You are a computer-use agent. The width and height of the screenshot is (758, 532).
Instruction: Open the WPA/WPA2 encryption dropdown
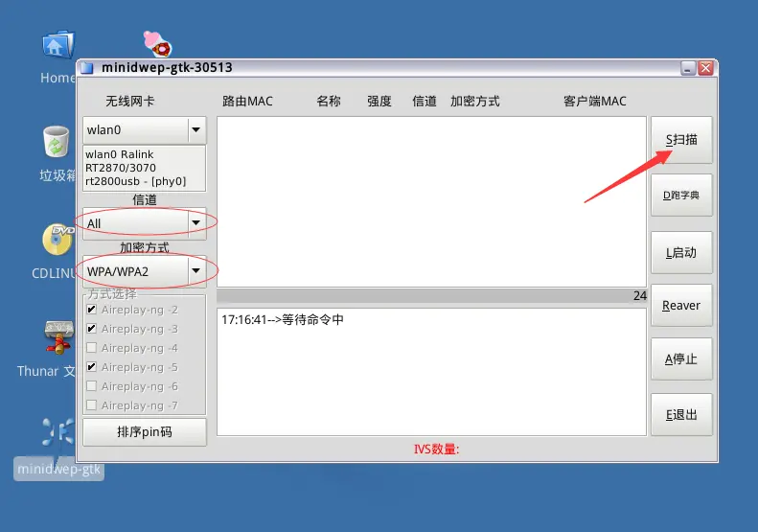[x=196, y=271]
